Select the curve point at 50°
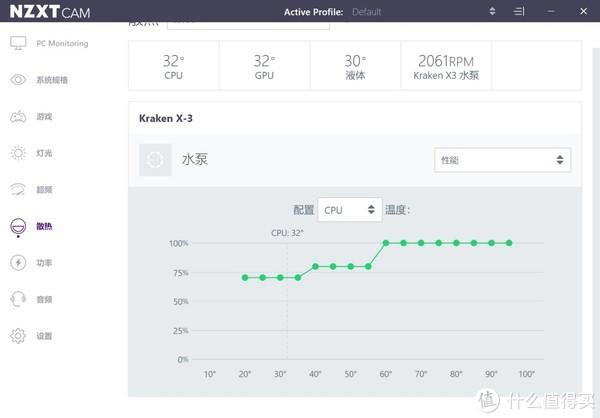600x418 pixels. click(x=351, y=266)
